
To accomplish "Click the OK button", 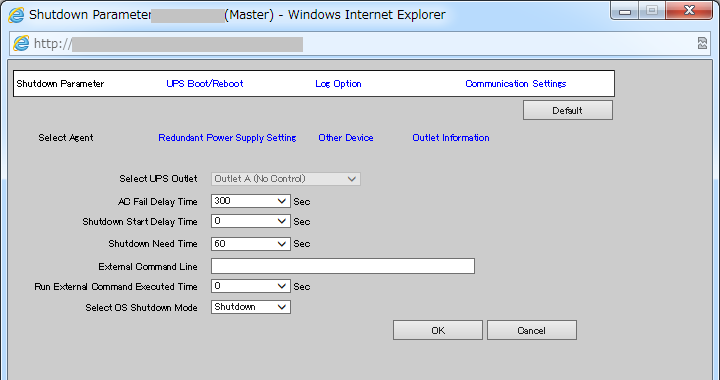I will coord(438,330).
